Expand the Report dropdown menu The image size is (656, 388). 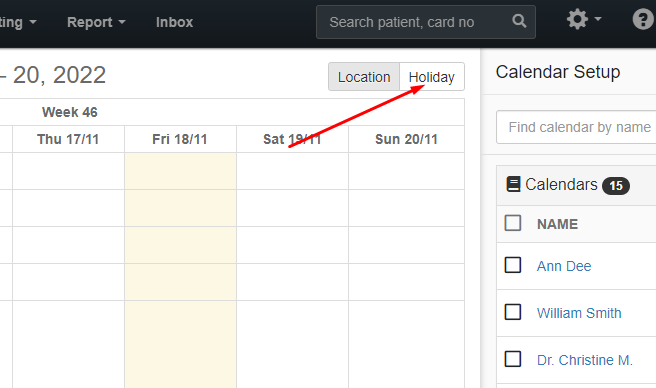96,22
